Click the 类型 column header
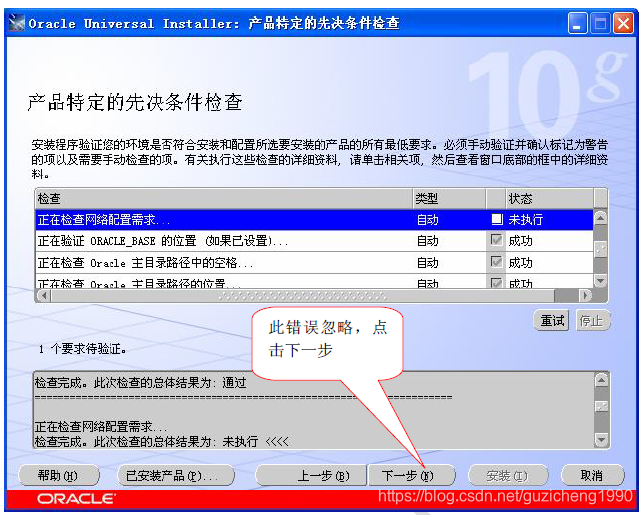This screenshot has width=643, height=515. [x=449, y=199]
